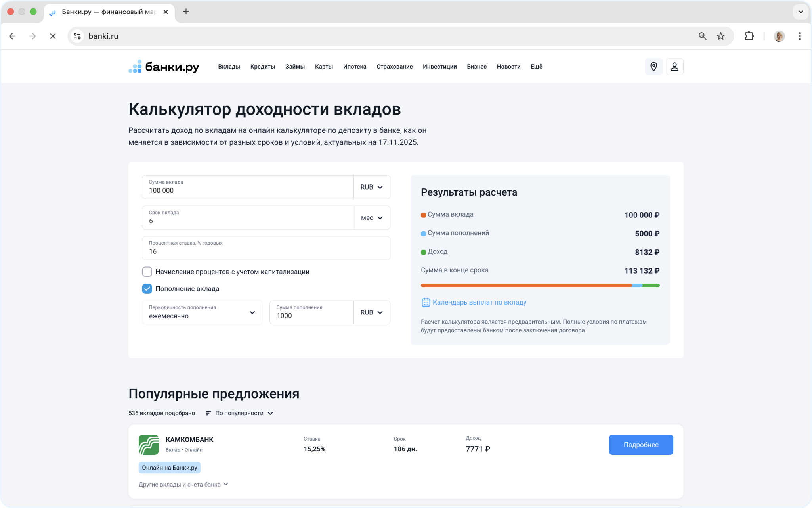Viewport: 812px width, 508px height.
Task: Uncheck the Пополнение вклада checkbox
Action: 147,289
